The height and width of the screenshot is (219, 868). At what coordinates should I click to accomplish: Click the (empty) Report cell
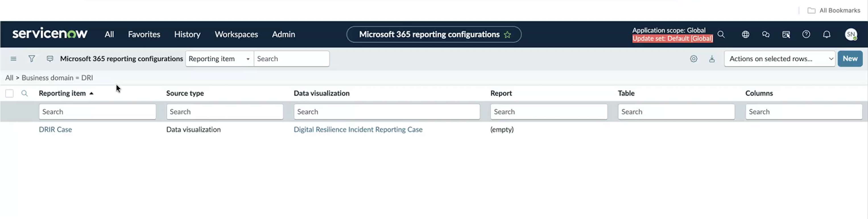point(502,129)
